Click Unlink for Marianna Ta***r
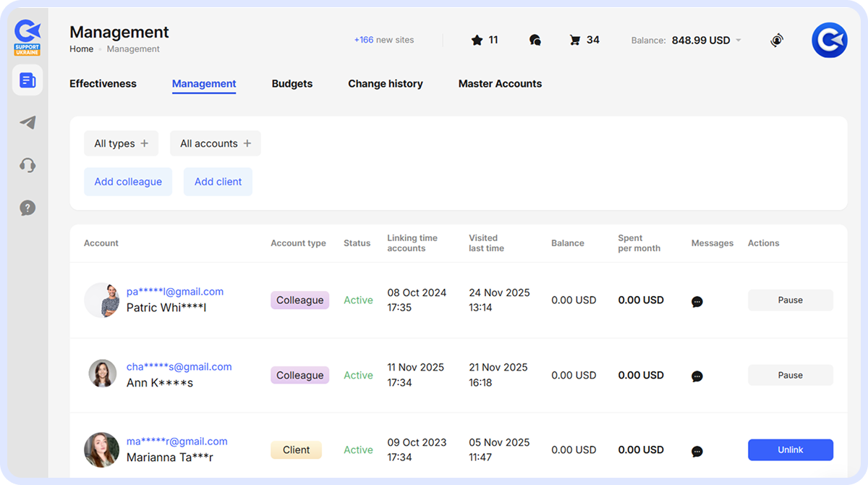Viewport: 868px width, 485px height. coord(790,450)
